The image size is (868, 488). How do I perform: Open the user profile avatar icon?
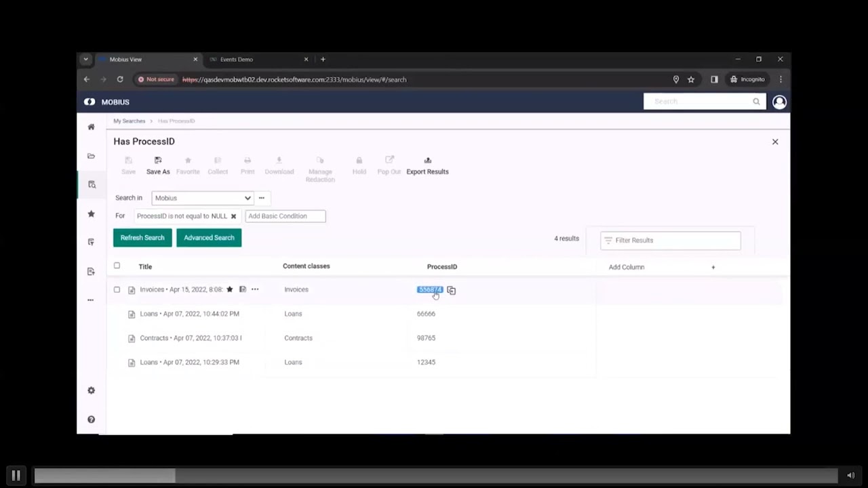[x=779, y=102]
